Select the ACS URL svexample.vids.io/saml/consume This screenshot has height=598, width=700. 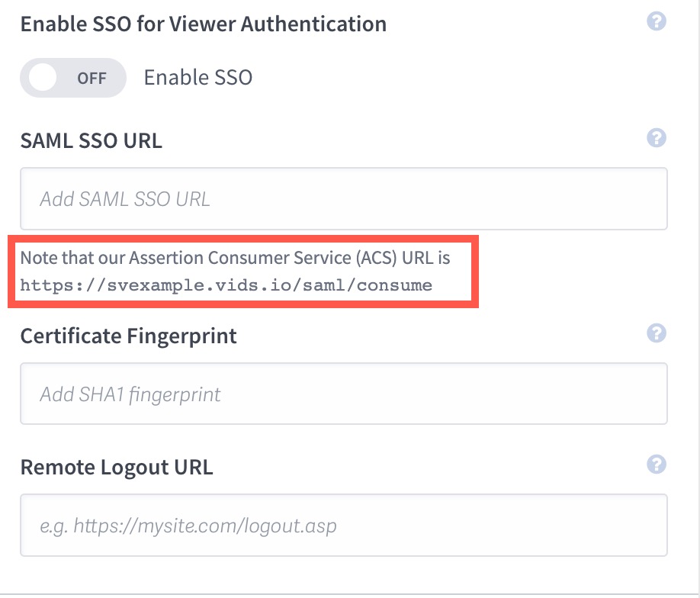(x=227, y=285)
